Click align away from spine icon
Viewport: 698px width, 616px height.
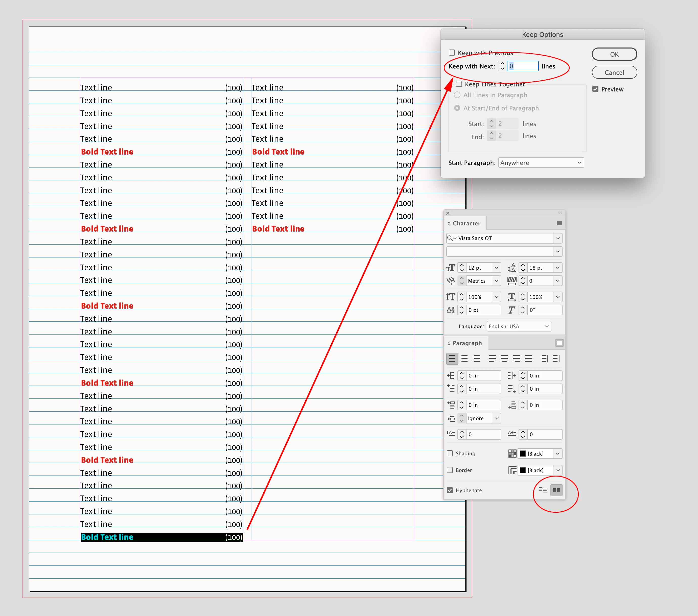557,359
